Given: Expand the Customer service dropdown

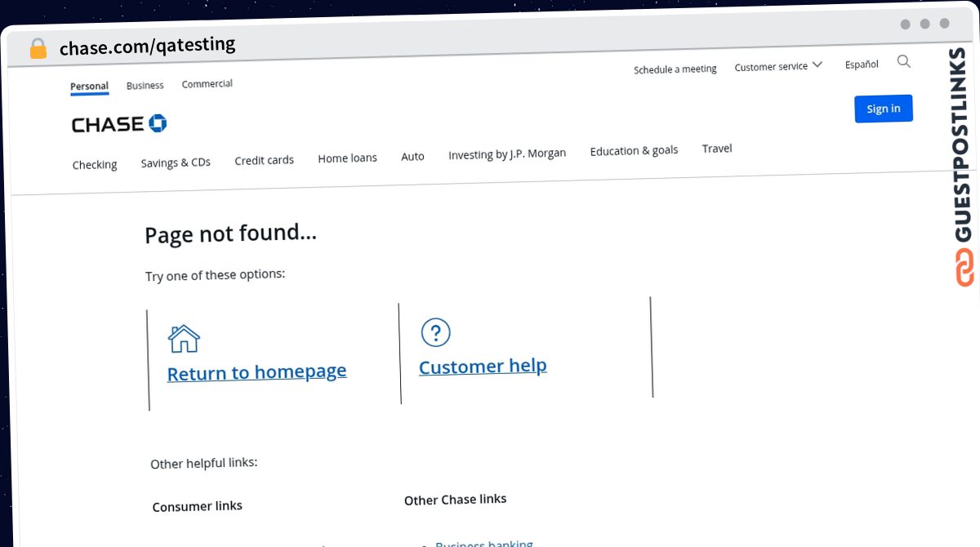Looking at the screenshot, I should click(x=778, y=66).
